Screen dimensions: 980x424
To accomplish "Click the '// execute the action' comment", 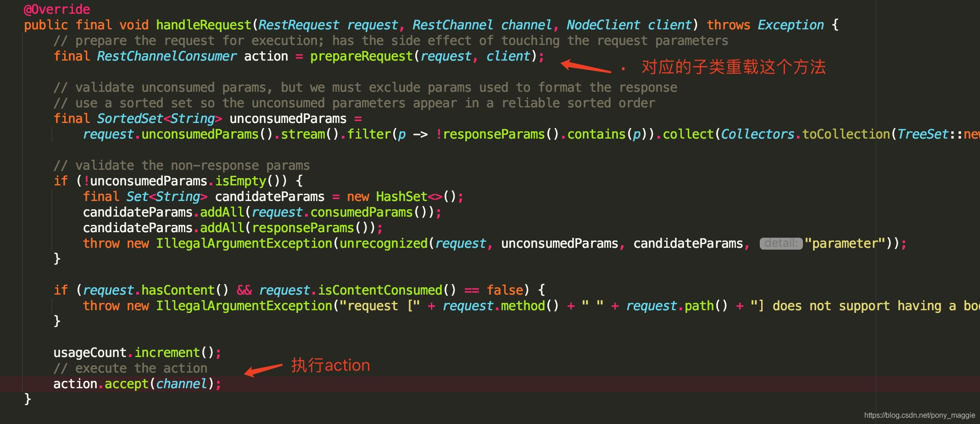I will click(130, 368).
